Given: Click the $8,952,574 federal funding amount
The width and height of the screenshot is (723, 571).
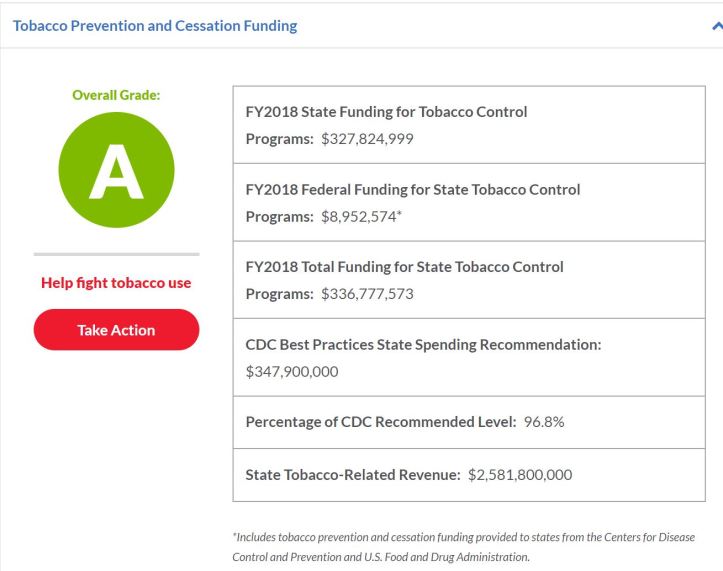Looking at the screenshot, I should pyautogui.click(x=358, y=216).
